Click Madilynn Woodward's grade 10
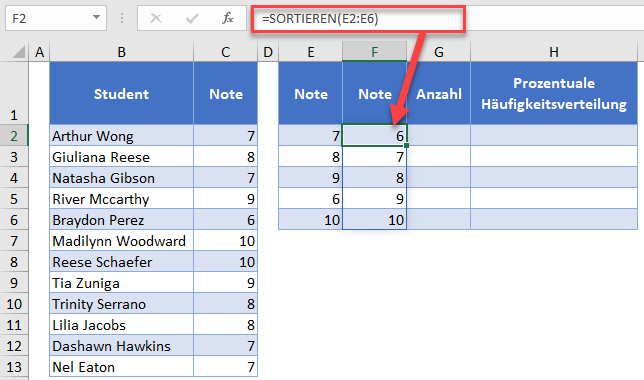 coord(225,240)
